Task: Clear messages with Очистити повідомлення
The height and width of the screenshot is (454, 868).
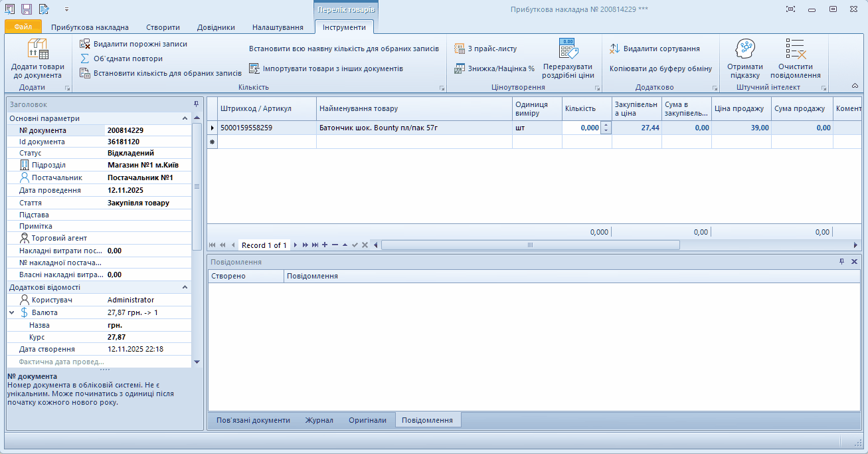Action: coord(795,49)
